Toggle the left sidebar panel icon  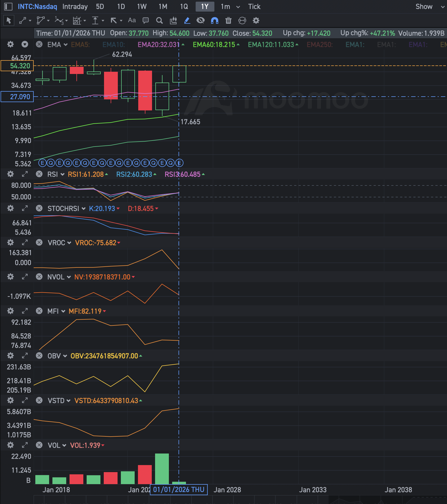pyautogui.click(x=8, y=7)
